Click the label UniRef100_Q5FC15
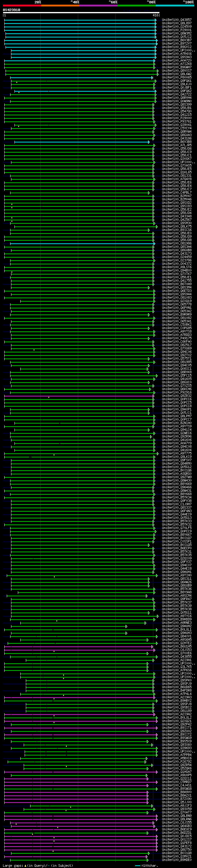Viewport: 197px width, 868px height. click(x=176, y=376)
